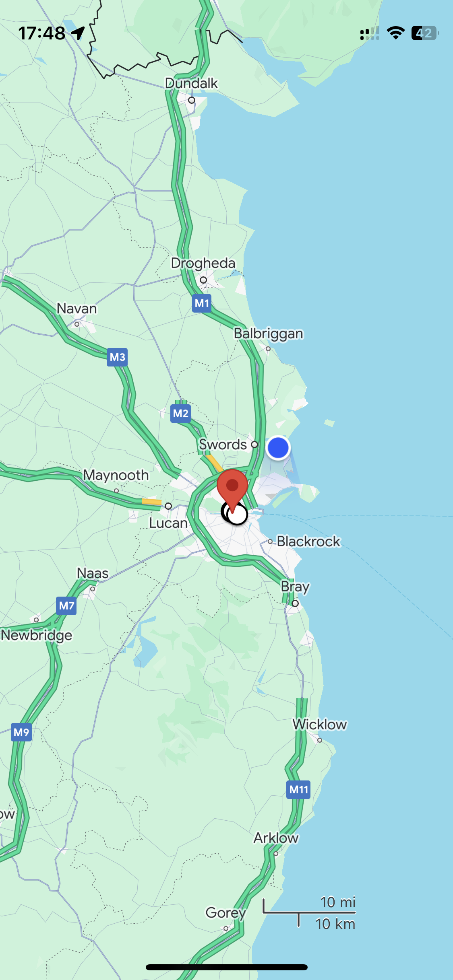Tap the home indicator bar

coord(227,967)
